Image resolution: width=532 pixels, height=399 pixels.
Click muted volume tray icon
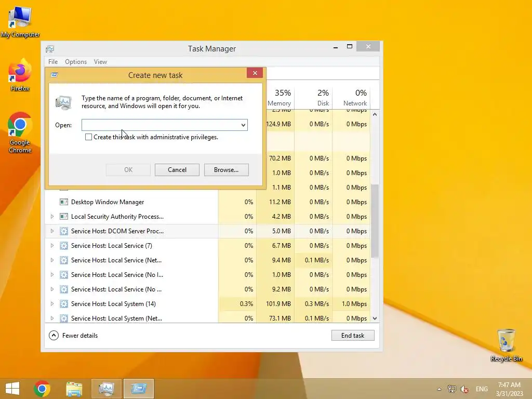[464, 389]
